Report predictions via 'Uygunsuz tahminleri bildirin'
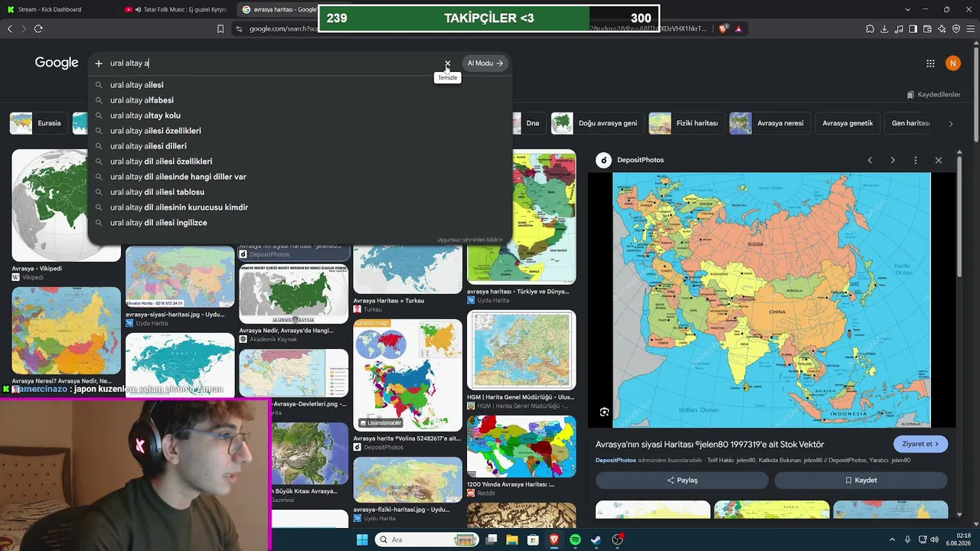980x551 pixels. [470, 240]
